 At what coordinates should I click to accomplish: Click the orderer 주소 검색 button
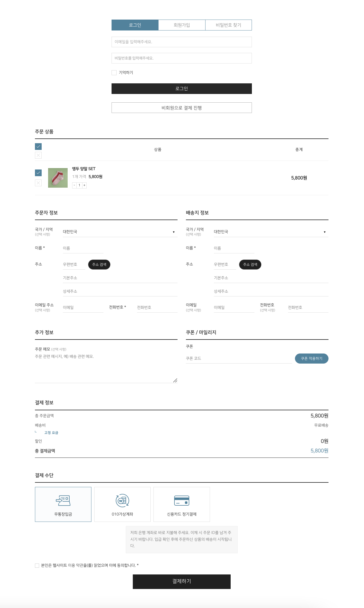tap(99, 265)
